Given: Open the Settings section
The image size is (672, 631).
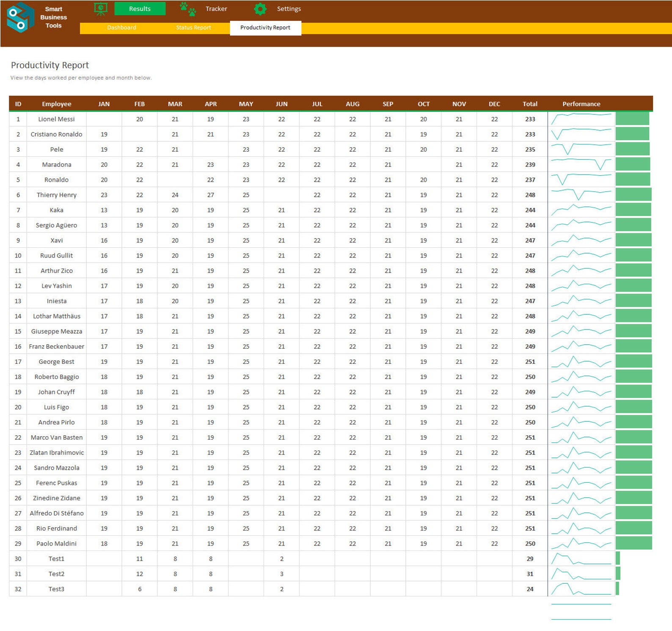Looking at the screenshot, I should 289,9.
